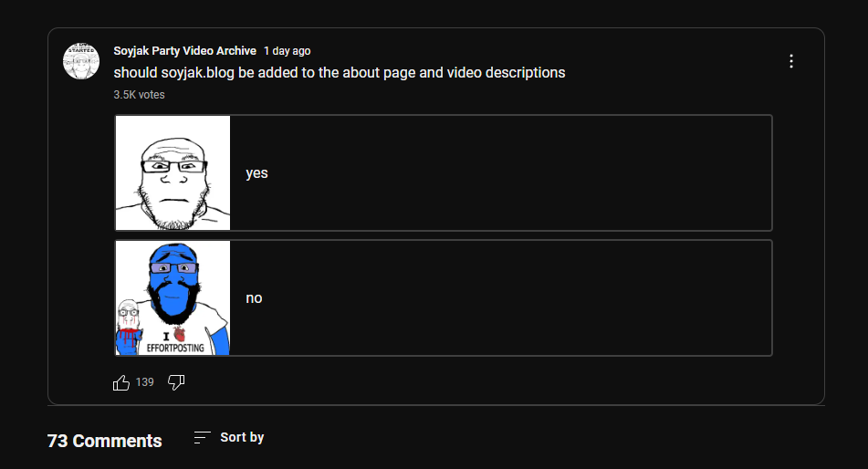Image resolution: width=868 pixels, height=469 pixels.
Task: Open Soyjak Party Video Archive channel name link
Action: (x=185, y=51)
